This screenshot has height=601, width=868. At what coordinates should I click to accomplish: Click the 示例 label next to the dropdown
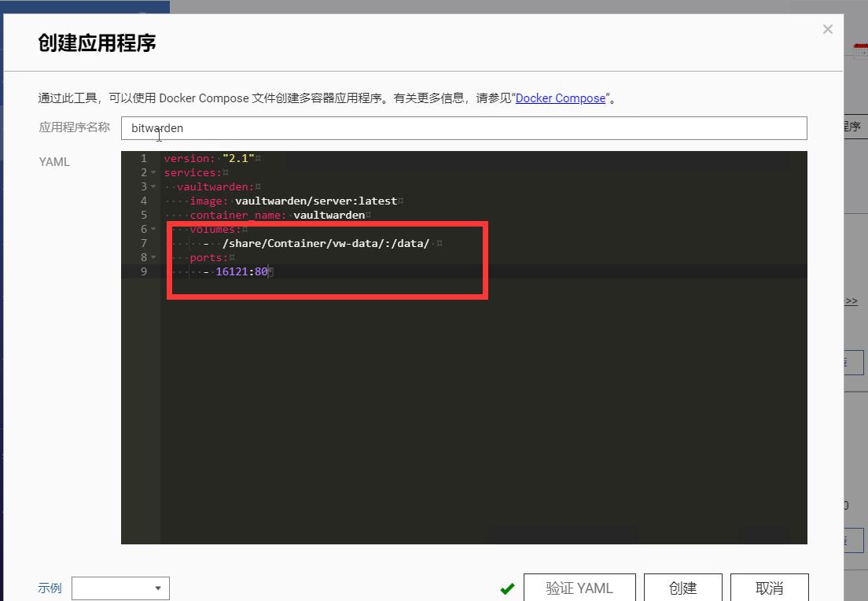click(49, 588)
